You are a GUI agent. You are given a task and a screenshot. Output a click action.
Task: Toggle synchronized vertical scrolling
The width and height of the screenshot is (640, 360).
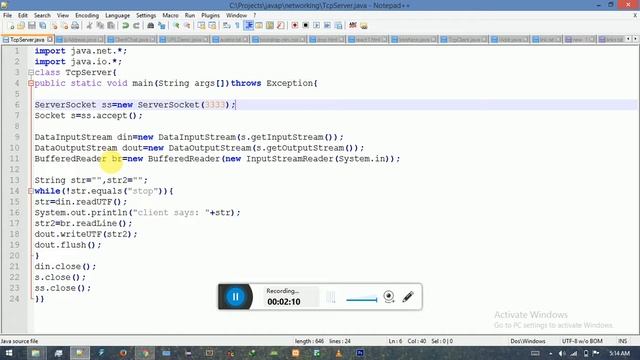201,26
